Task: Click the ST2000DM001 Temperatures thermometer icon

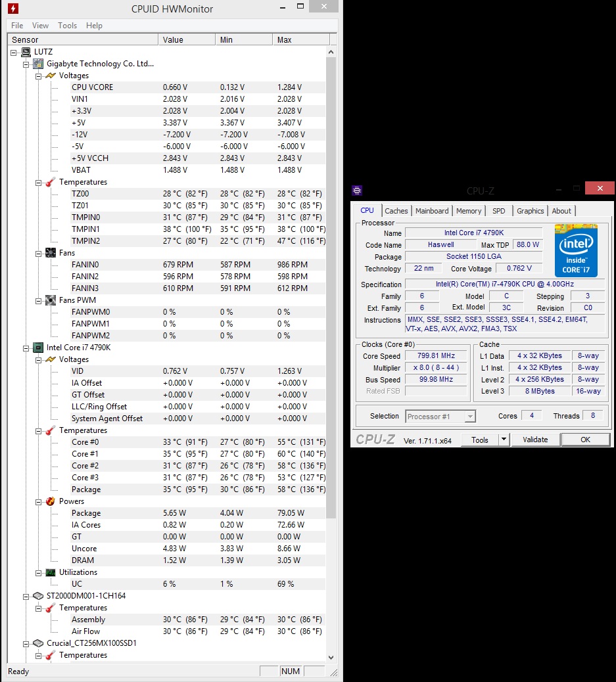Action: (x=51, y=608)
